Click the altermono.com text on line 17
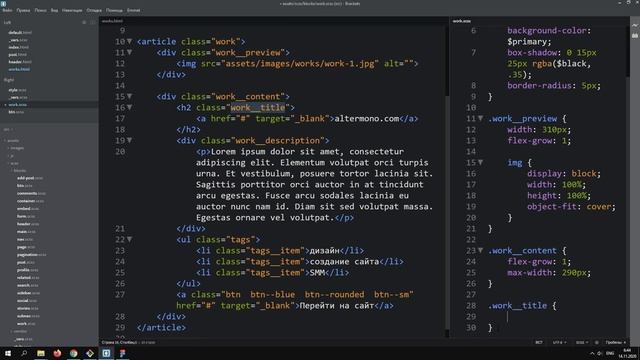The image size is (640, 360). click(x=367, y=119)
